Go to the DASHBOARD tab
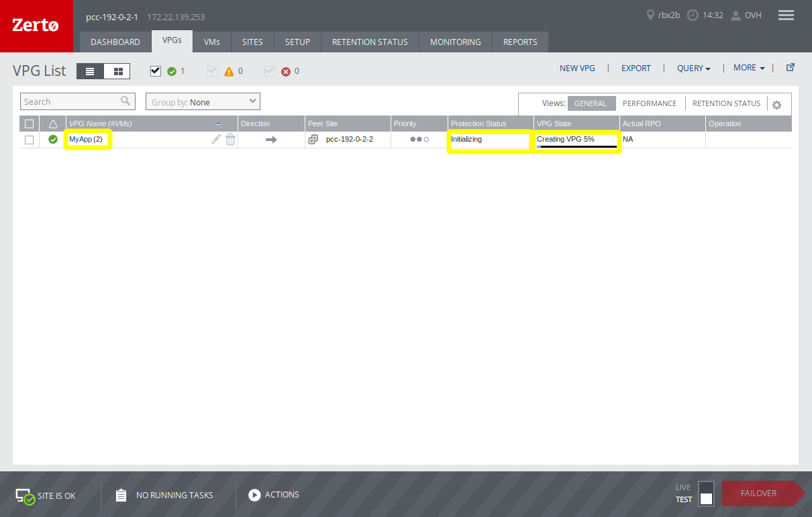Image resolution: width=812 pixels, height=517 pixels. point(115,42)
